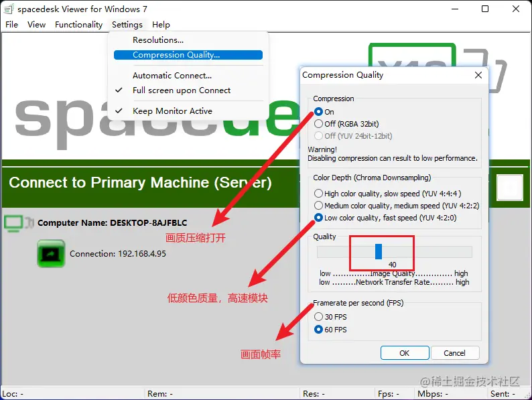The width and height of the screenshot is (532, 400).
Task: Close the Compression Quality dialog
Action: (478, 75)
